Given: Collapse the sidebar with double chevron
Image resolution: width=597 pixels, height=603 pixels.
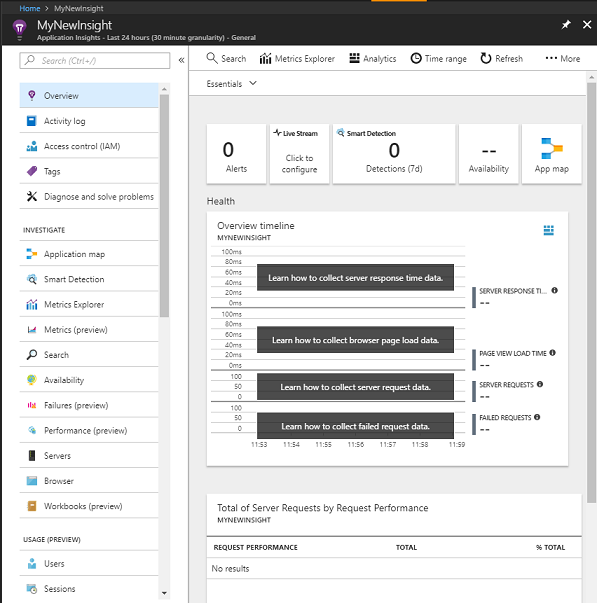Looking at the screenshot, I should 181,60.
